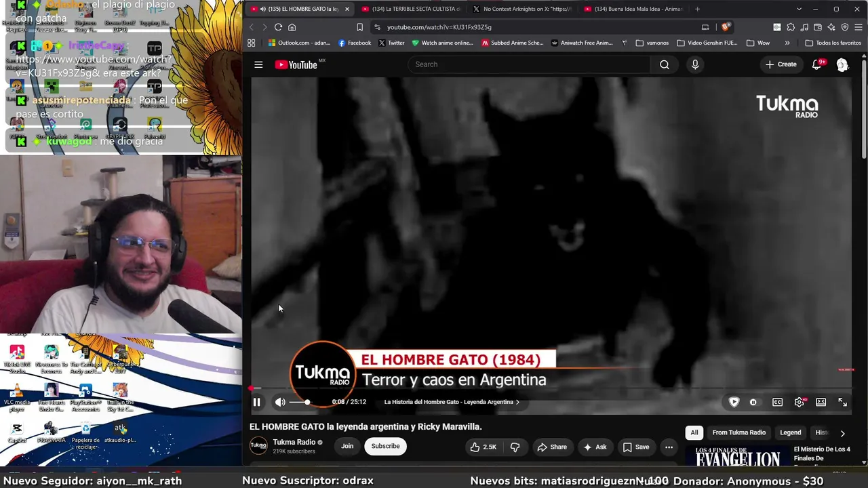Reload the page in the browser

pyautogui.click(x=278, y=27)
